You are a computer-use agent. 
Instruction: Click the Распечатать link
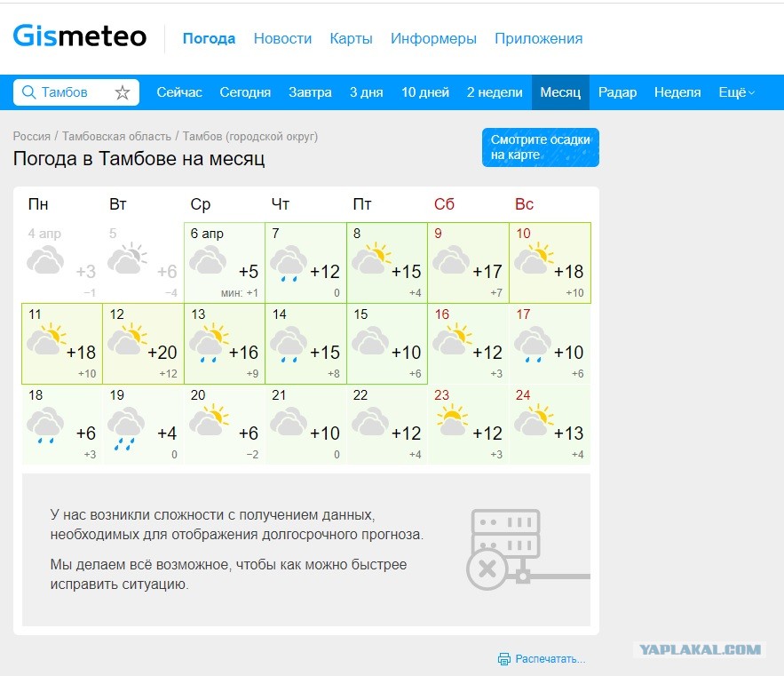(x=550, y=658)
